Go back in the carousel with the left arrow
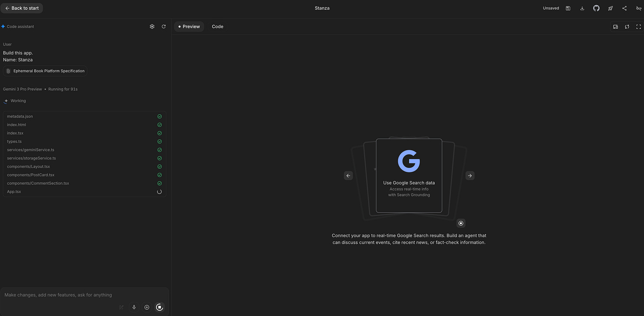This screenshot has width=644, height=316. tap(348, 175)
